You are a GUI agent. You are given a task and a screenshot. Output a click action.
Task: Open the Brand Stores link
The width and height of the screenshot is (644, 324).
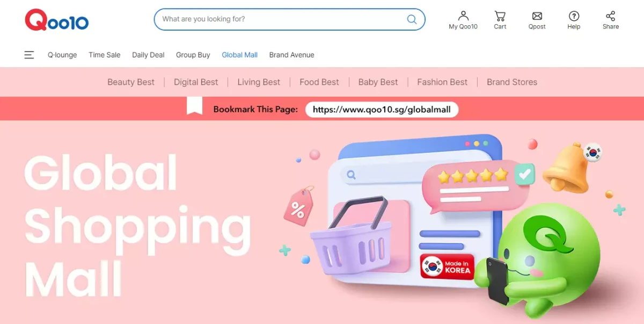(x=512, y=82)
